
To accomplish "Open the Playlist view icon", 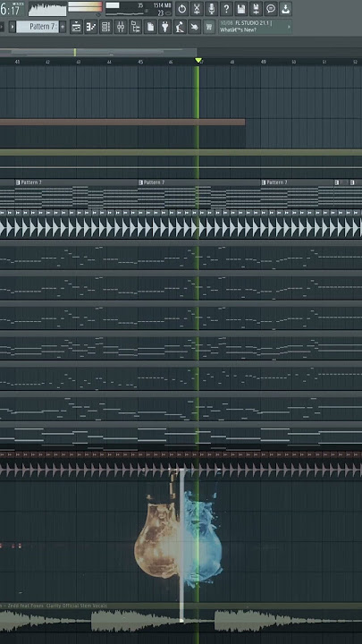I will 76,27.
